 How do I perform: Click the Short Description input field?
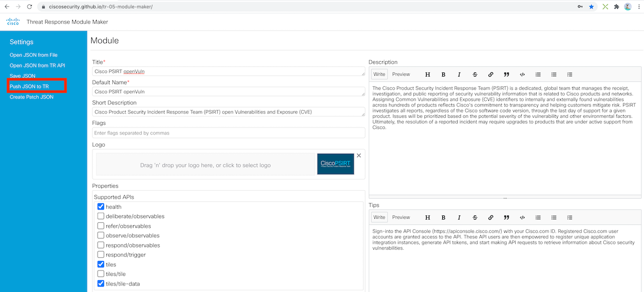[229, 112]
